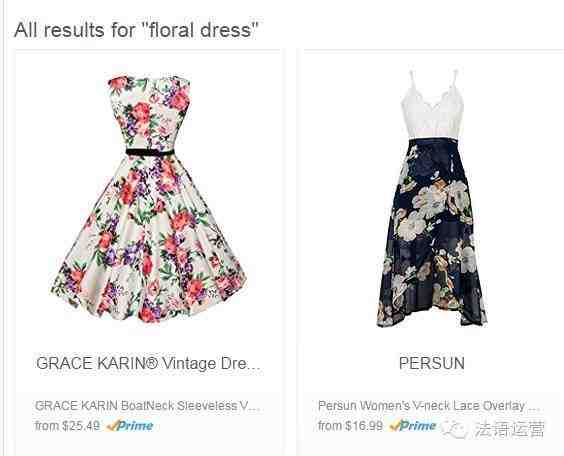Open the PERSUN brand title
The height and width of the screenshot is (456, 564).
432,363
